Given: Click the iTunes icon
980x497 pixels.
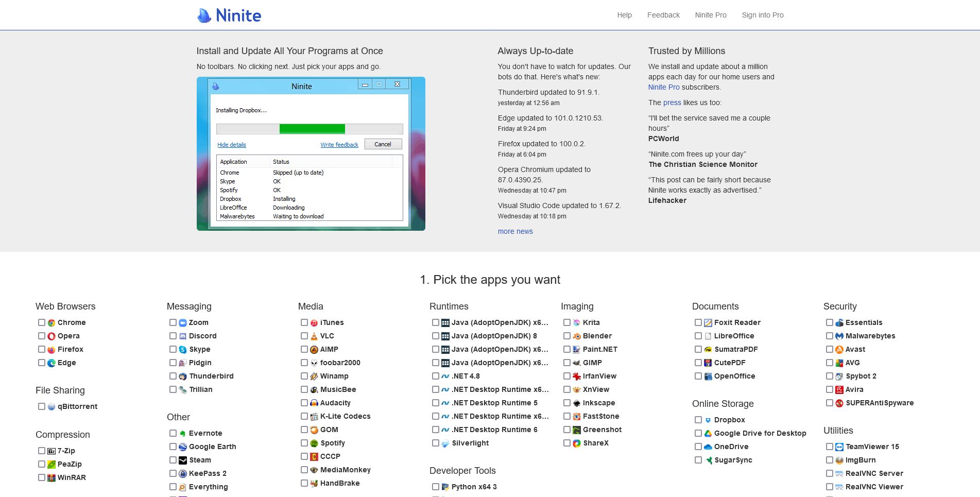Looking at the screenshot, I should pos(314,323).
